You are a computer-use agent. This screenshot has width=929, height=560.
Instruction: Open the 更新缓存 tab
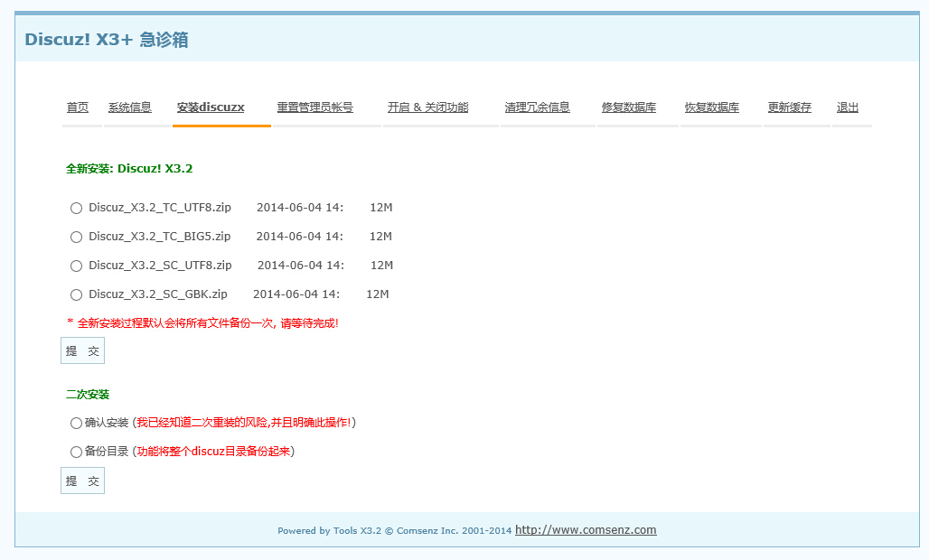(789, 107)
